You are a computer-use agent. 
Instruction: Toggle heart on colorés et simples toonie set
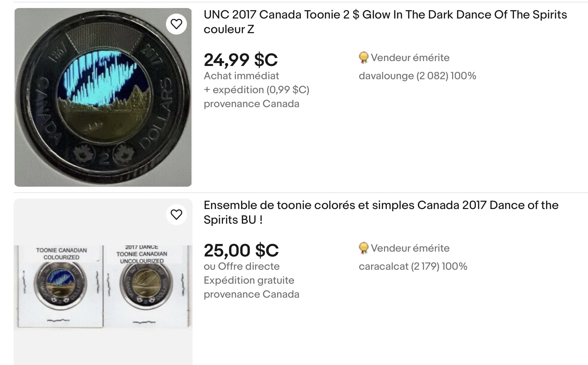(x=176, y=214)
